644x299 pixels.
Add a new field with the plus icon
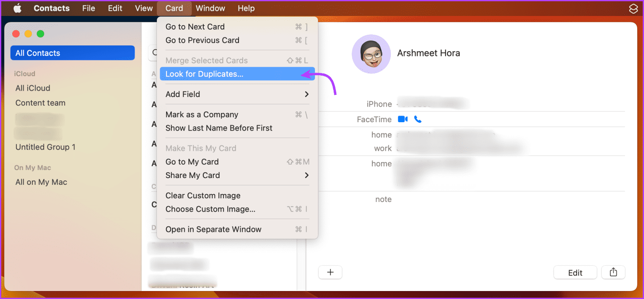[x=330, y=272]
